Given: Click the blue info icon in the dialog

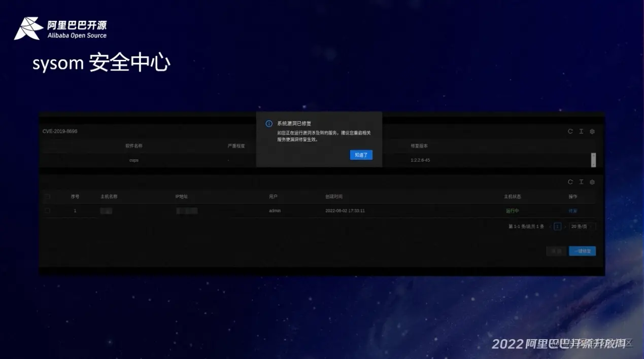Looking at the screenshot, I should 269,124.
